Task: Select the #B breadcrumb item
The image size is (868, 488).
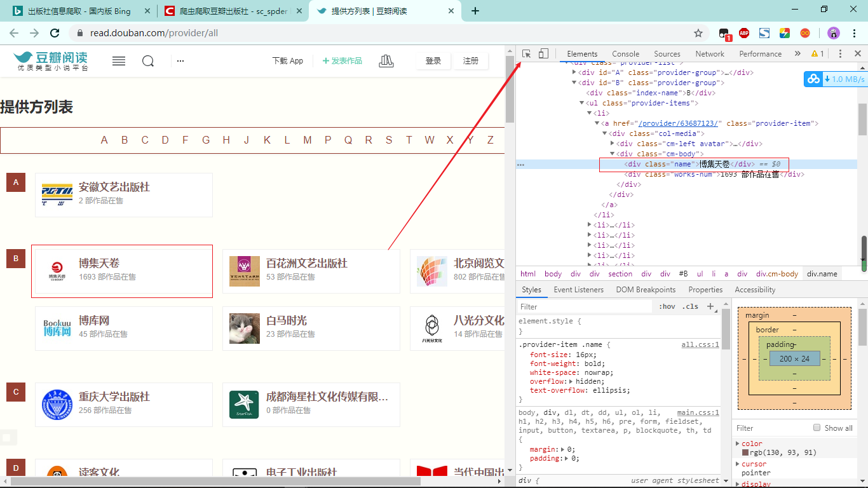Action: click(683, 274)
